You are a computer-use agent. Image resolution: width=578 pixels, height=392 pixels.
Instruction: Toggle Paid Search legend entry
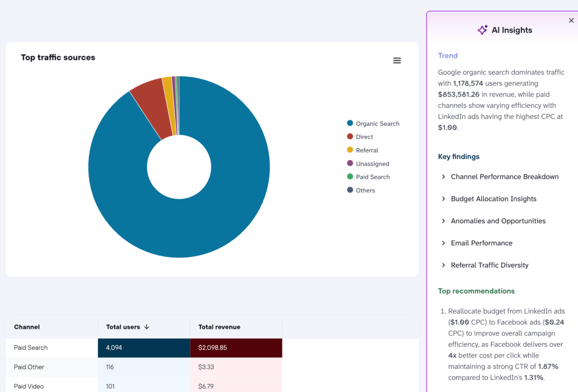[x=368, y=177]
